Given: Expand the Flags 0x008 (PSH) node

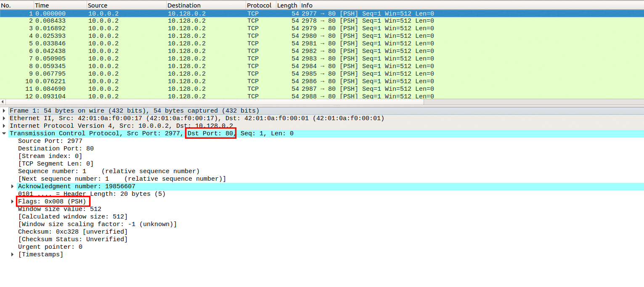Looking at the screenshot, I should (x=13, y=202).
